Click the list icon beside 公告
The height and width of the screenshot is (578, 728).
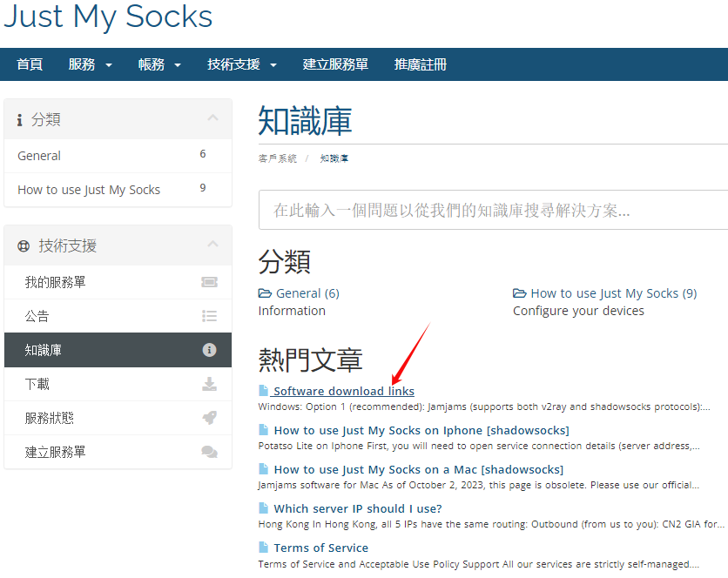click(x=209, y=316)
